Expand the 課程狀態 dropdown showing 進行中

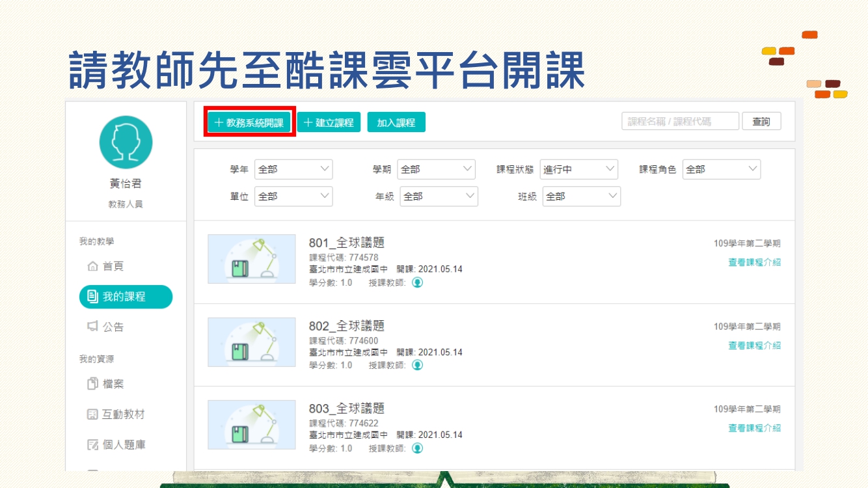tap(578, 169)
